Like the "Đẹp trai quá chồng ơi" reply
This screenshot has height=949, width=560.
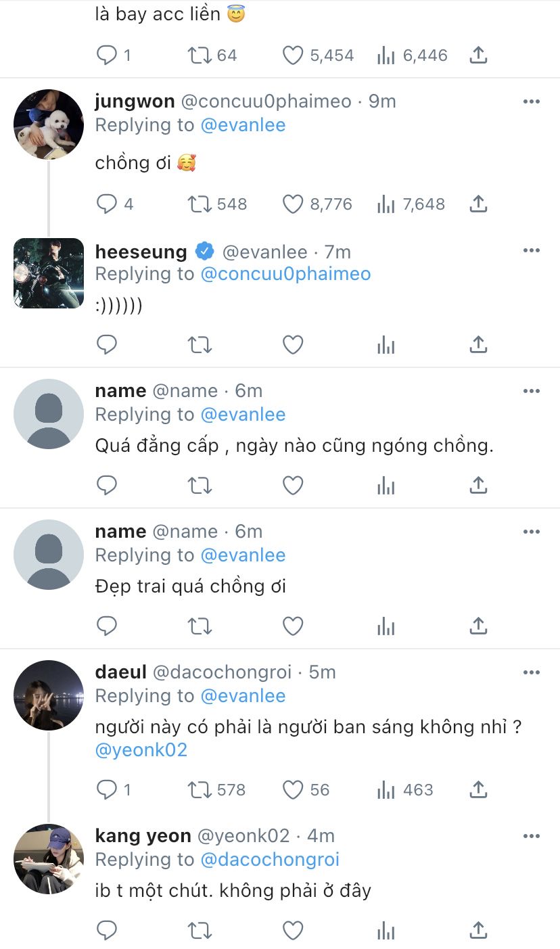pos(292,626)
